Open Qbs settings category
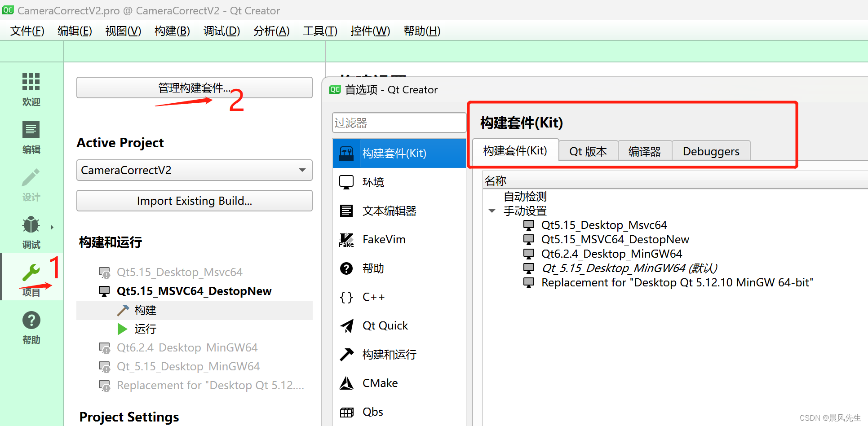868x426 pixels. (x=399, y=412)
